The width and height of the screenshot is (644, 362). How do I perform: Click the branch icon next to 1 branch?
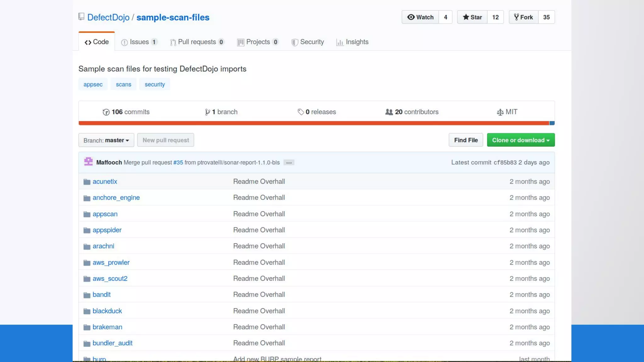pyautogui.click(x=207, y=112)
